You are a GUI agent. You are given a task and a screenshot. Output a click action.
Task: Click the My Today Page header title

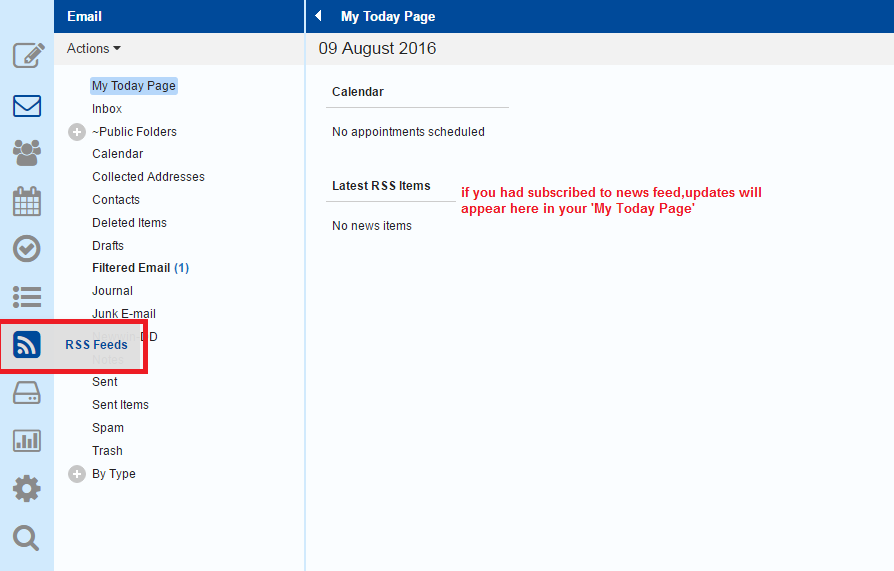(x=388, y=17)
